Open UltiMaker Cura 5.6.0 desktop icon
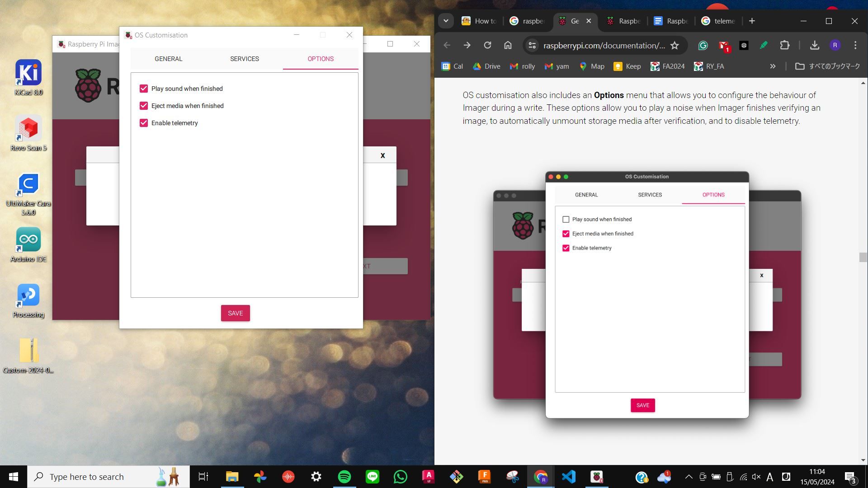Screen dimensions: 868x488 click(x=28, y=194)
